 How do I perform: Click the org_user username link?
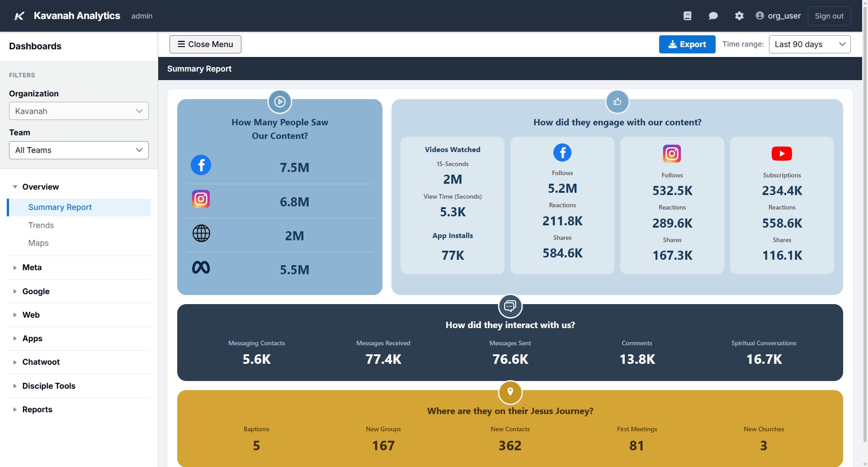pyautogui.click(x=784, y=16)
